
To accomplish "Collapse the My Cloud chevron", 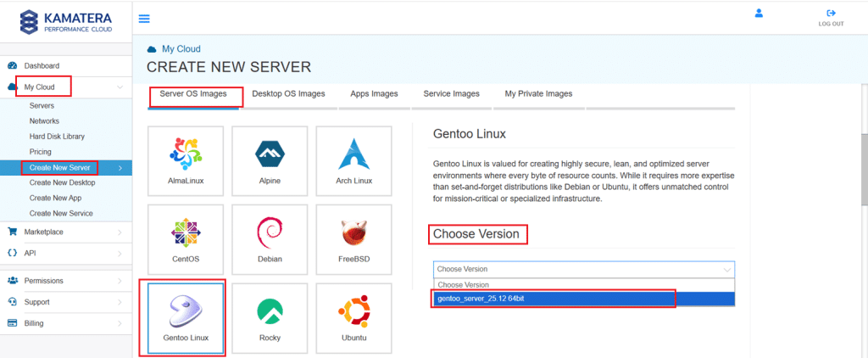I will point(120,87).
